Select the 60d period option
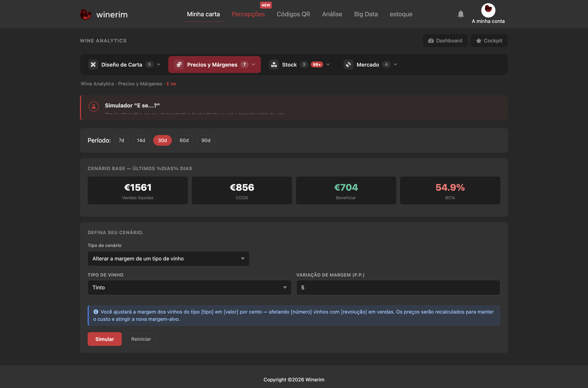 184,140
